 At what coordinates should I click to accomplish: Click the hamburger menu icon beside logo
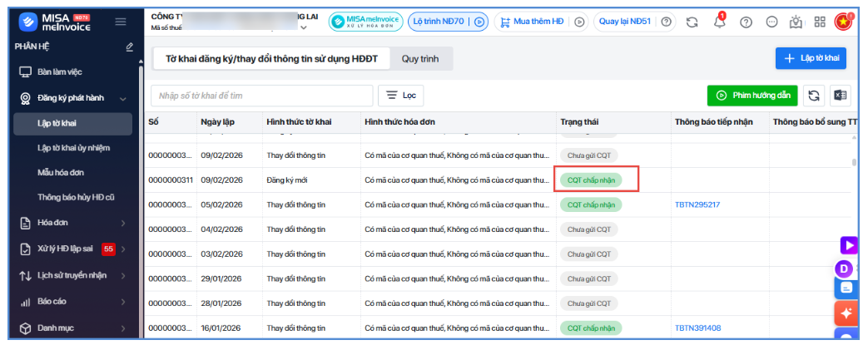(x=120, y=22)
